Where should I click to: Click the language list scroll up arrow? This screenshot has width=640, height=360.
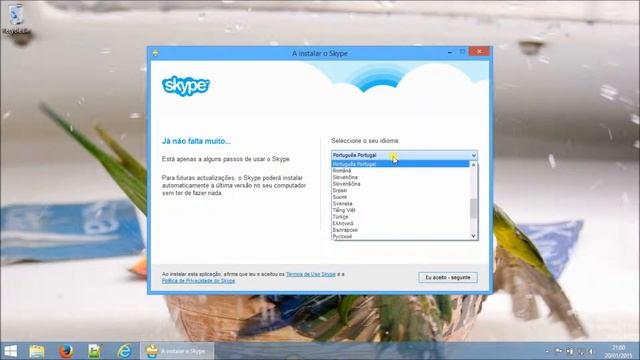473,164
